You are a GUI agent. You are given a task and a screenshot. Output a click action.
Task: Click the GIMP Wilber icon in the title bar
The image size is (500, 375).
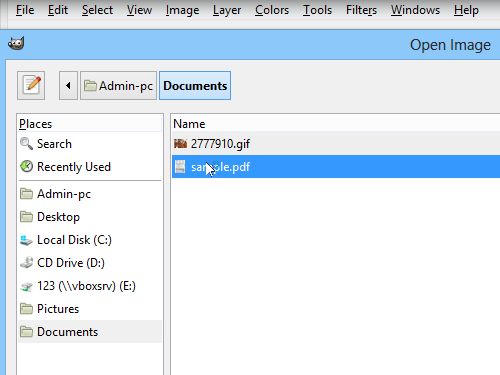point(16,44)
